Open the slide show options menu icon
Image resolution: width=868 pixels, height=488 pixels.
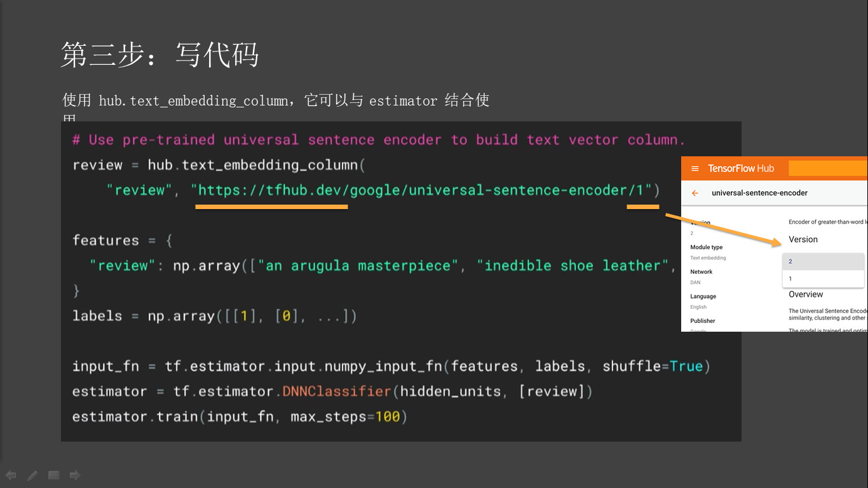[54, 475]
